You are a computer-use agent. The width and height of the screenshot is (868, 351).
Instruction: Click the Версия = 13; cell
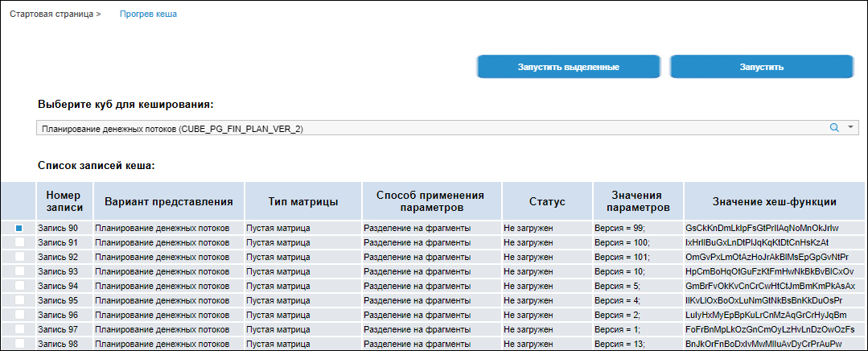tap(638, 344)
